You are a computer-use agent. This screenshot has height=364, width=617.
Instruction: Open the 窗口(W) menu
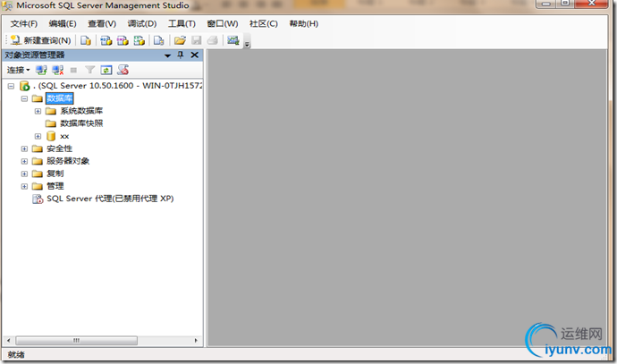[x=223, y=23]
